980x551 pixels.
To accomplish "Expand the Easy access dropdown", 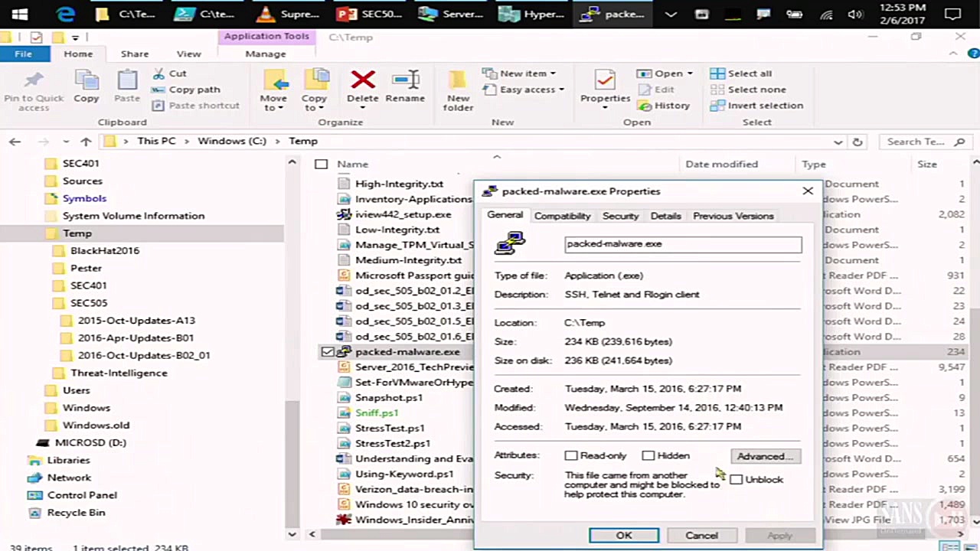I will tap(561, 90).
